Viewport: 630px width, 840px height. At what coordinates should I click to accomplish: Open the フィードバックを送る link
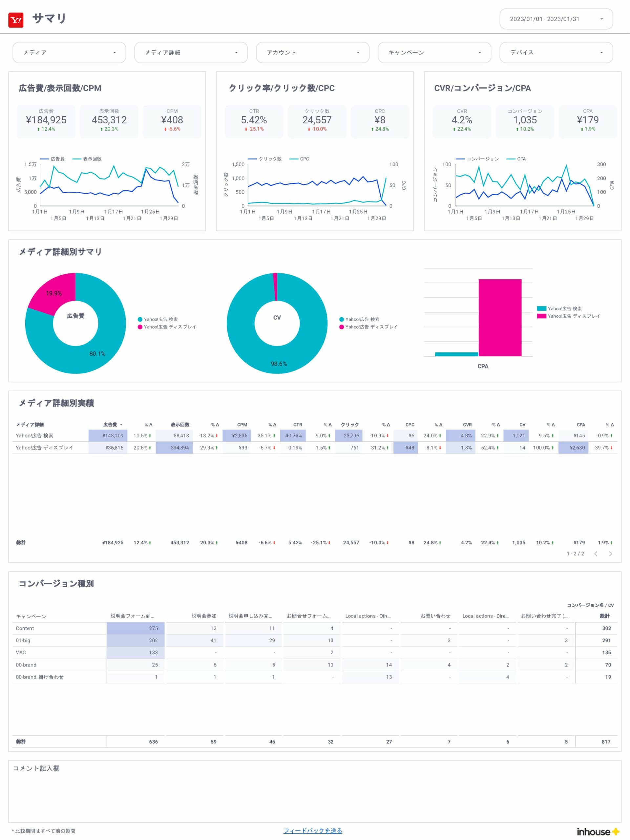click(x=313, y=830)
